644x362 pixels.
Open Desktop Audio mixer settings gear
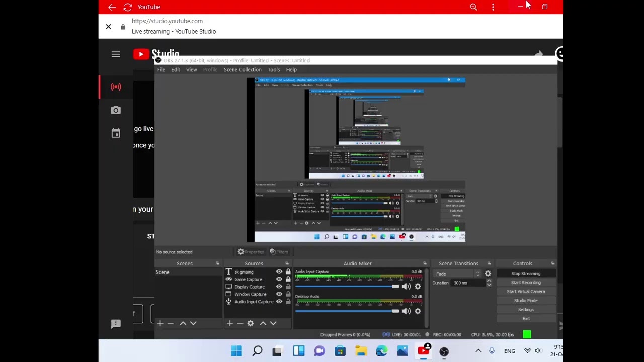[x=418, y=311]
